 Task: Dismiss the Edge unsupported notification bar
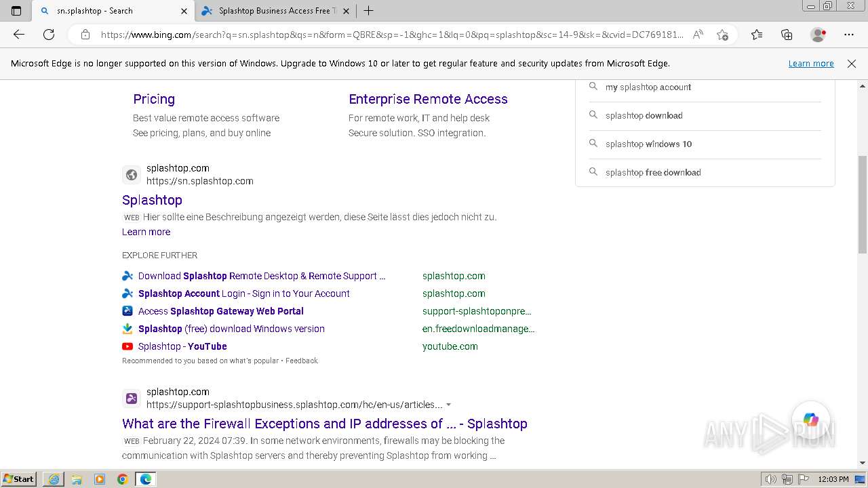[852, 64]
